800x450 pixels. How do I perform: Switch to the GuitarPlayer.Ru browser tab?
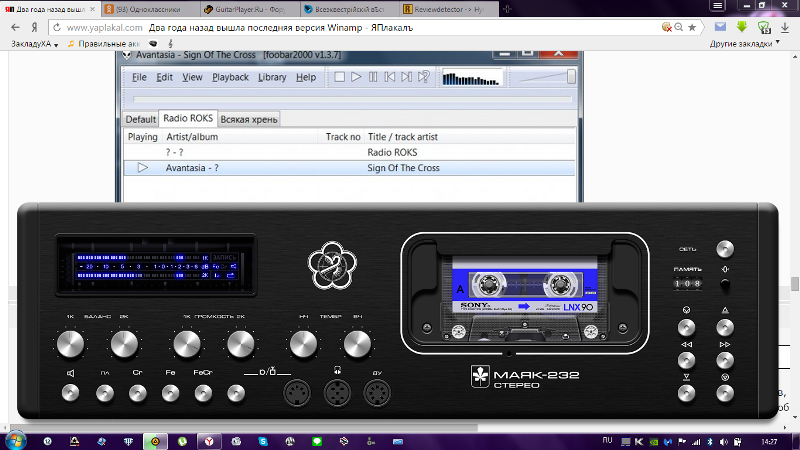[x=249, y=9]
